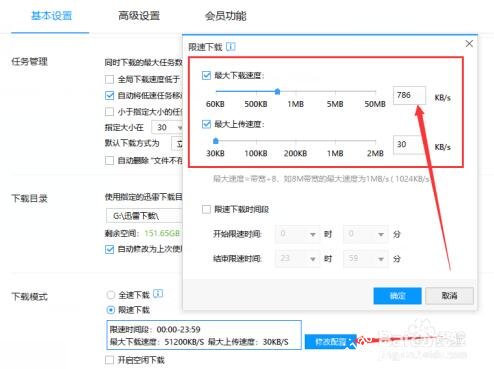The height and width of the screenshot is (369, 494).
Task: Toggle the 最大下载速度 checkbox
Action: pos(206,75)
